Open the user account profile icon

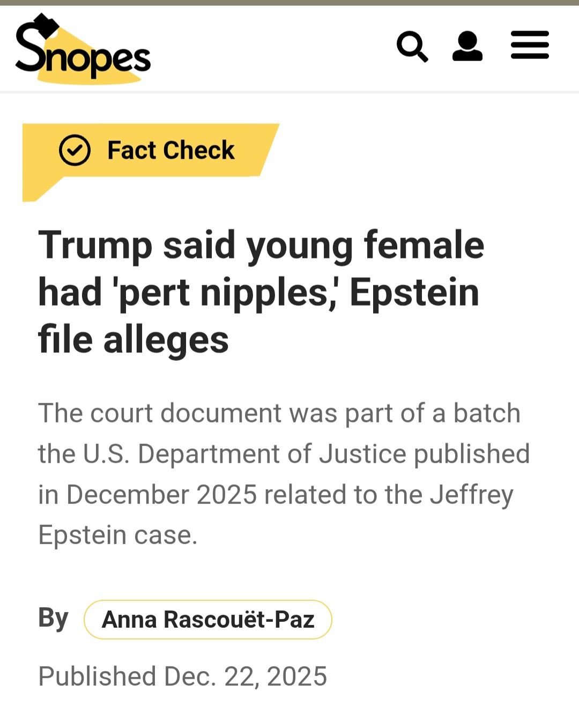coord(467,46)
